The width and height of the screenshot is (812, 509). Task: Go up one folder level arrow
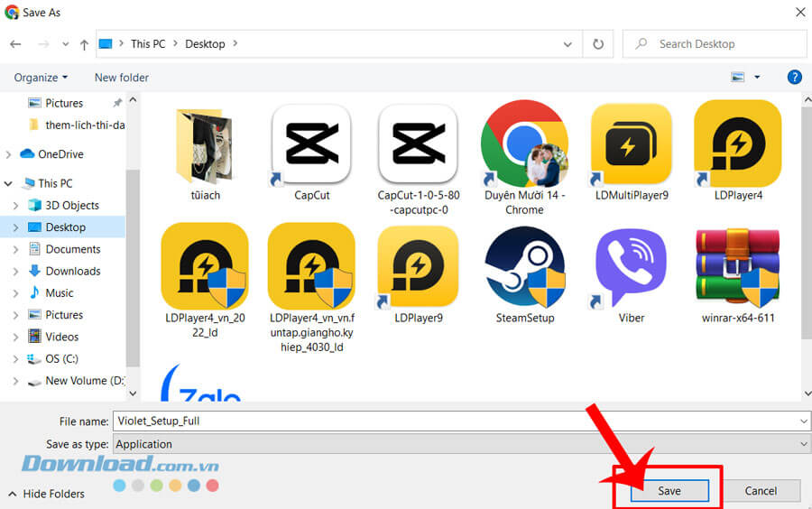click(x=84, y=44)
